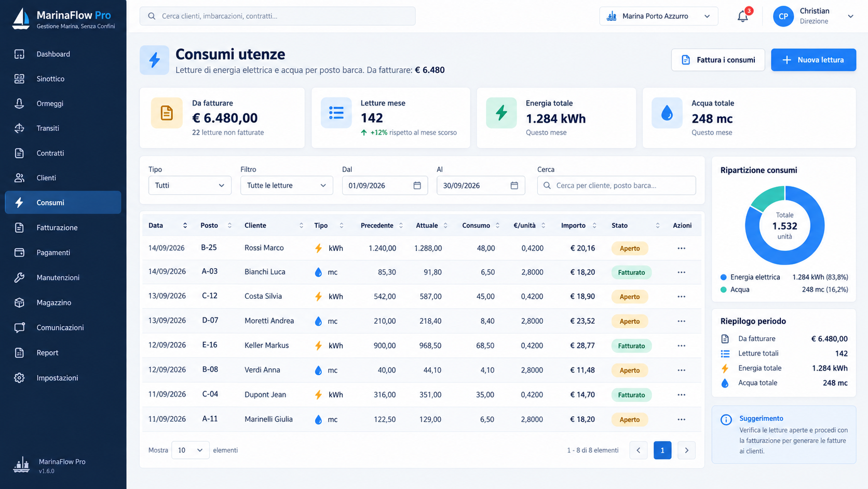The height and width of the screenshot is (489, 868).
Task: Click the Nuova lettura button
Action: click(x=813, y=60)
